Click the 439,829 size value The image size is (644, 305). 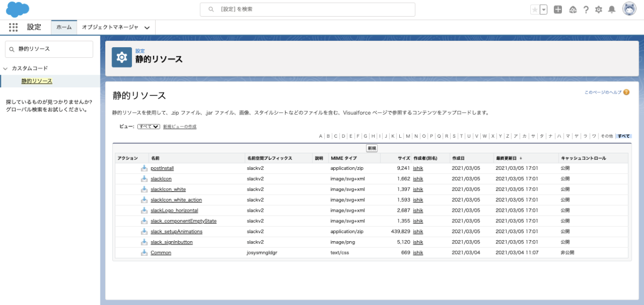click(x=400, y=232)
